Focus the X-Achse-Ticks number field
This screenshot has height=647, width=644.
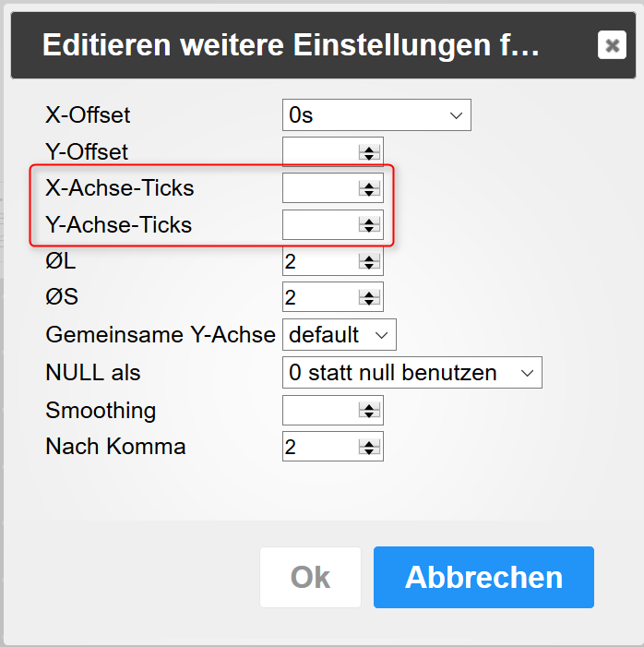pos(319,188)
